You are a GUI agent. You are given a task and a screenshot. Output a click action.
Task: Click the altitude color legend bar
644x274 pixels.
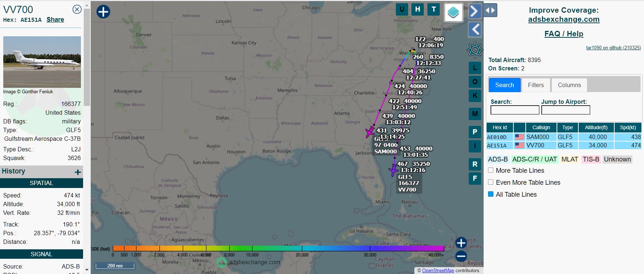pyautogui.click(x=278, y=249)
